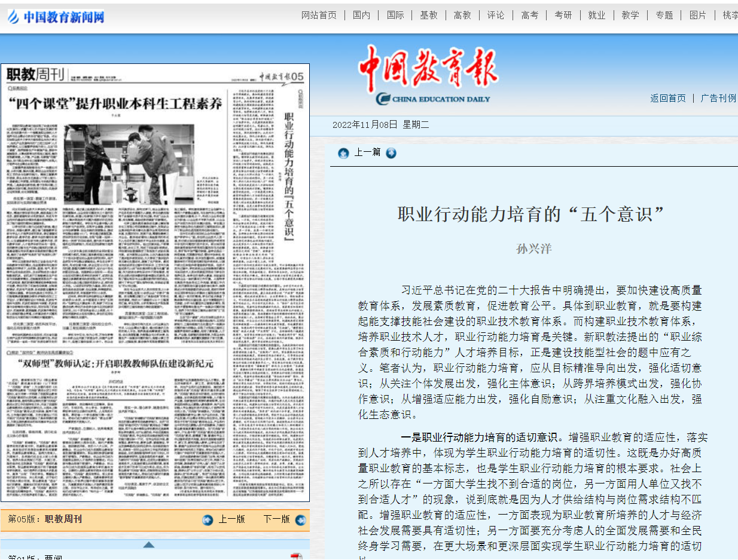Viewport: 738px width, 560px height.
Task: Go to the 国内 section
Action: pyautogui.click(x=362, y=16)
